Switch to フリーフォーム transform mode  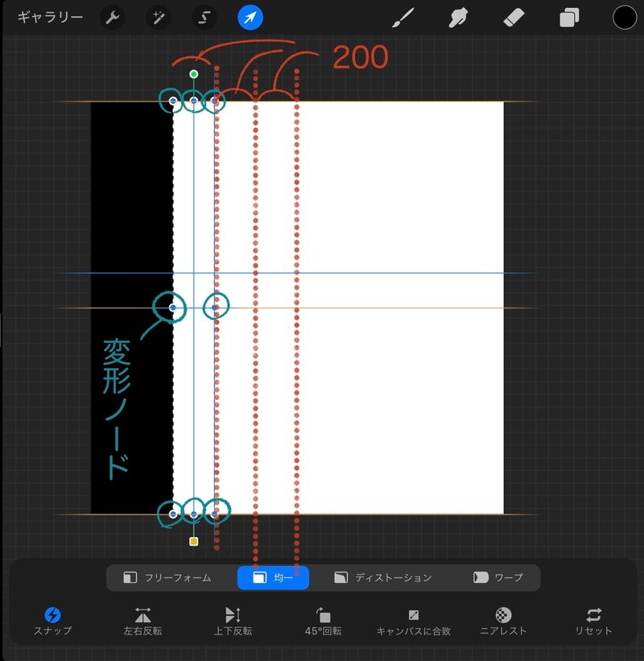tap(167, 577)
